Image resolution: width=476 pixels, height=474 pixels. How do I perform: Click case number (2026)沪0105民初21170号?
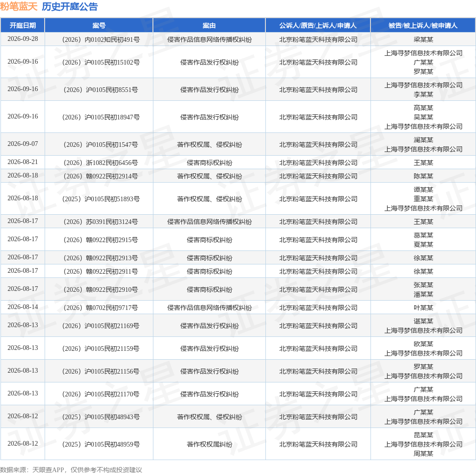[x=101, y=394]
